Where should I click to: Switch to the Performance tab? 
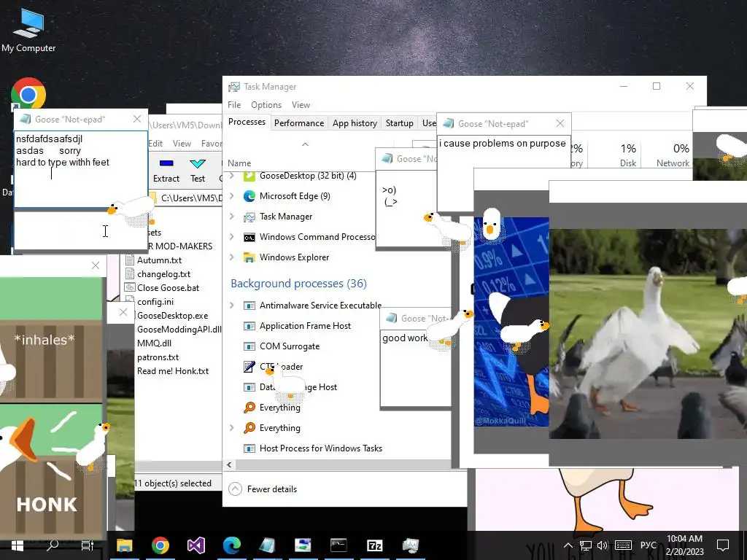299,122
